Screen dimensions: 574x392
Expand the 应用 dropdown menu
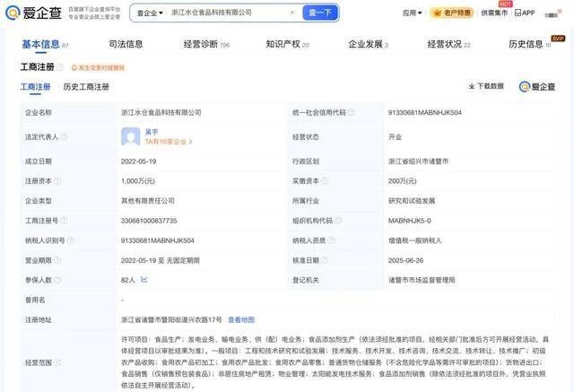(413, 13)
